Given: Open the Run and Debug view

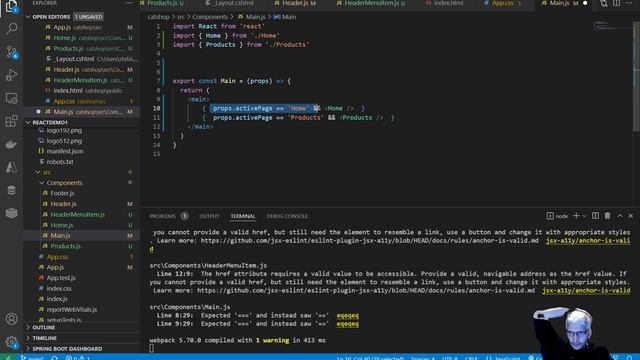Looking at the screenshot, I should (x=11, y=75).
